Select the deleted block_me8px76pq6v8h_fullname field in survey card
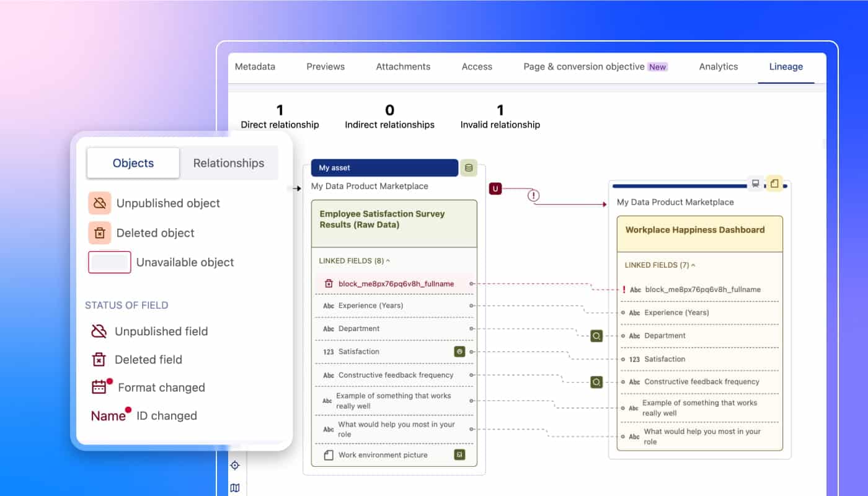This screenshot has width=868, height=496. (396, 284)
